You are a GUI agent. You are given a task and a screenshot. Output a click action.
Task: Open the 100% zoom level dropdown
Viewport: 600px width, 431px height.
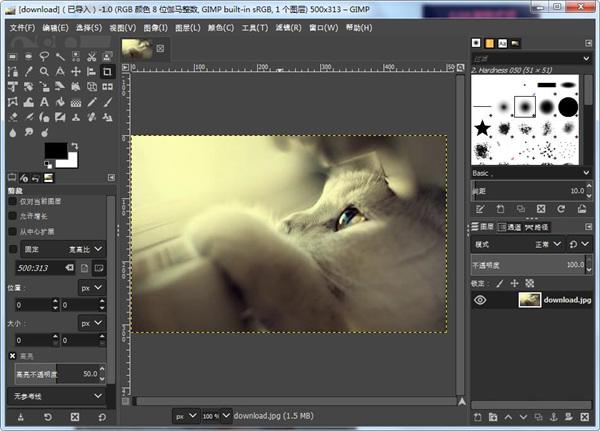pyautogui.click(x=217, y=416)
